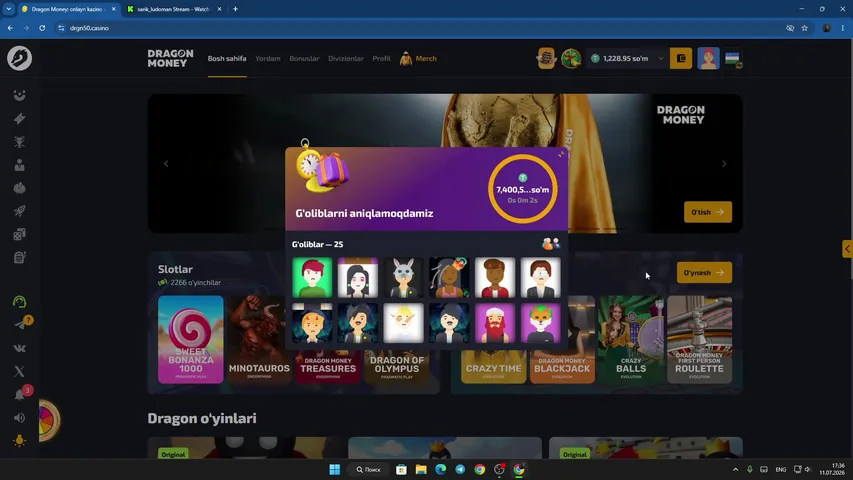Select the red-bearded winner avatar on pink
Viewport: 853px width, 480px height.
(x=495, y=323)
